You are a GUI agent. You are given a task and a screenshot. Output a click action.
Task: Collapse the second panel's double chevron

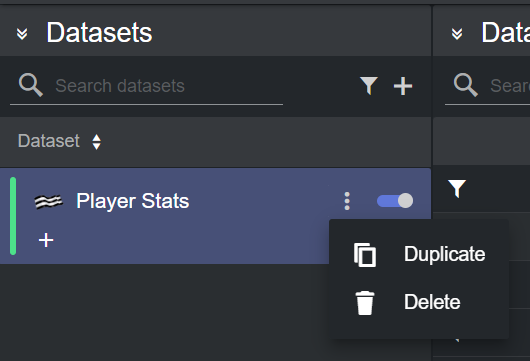coord(457,34)
